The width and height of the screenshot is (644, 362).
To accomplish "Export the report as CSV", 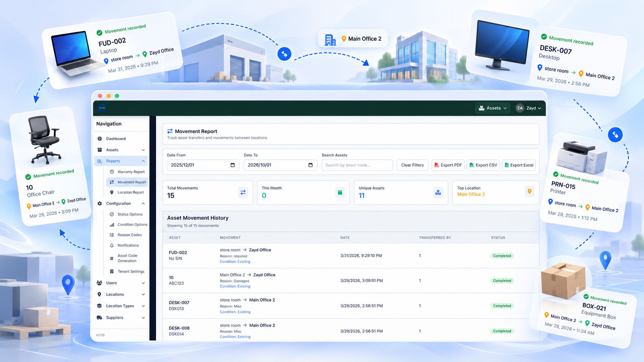I will coord(483,165).
